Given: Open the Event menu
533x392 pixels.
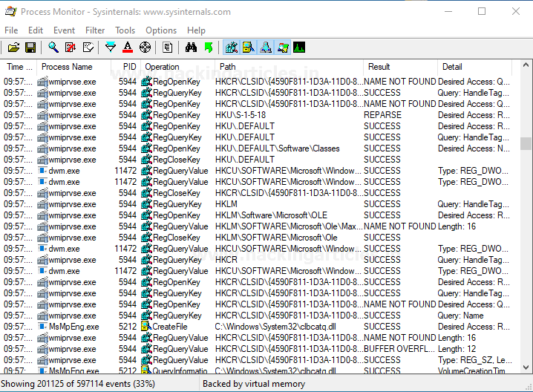Looking at the screenshot, I should (x=64, y=30).
